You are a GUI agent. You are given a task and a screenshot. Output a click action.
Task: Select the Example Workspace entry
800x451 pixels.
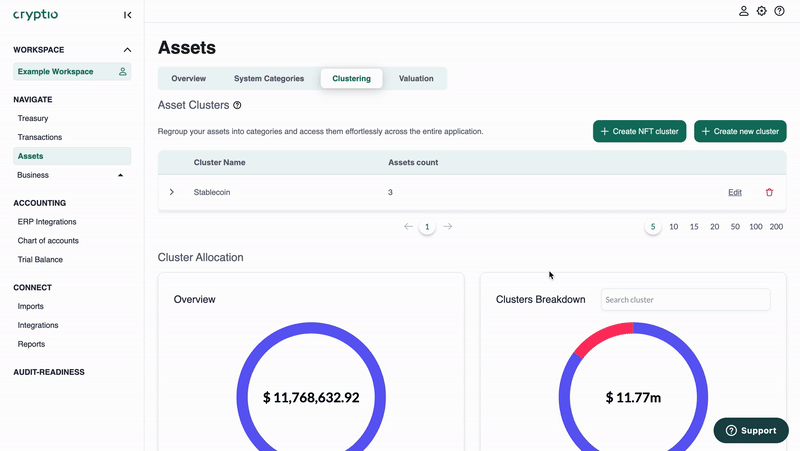tap(72, 71)
